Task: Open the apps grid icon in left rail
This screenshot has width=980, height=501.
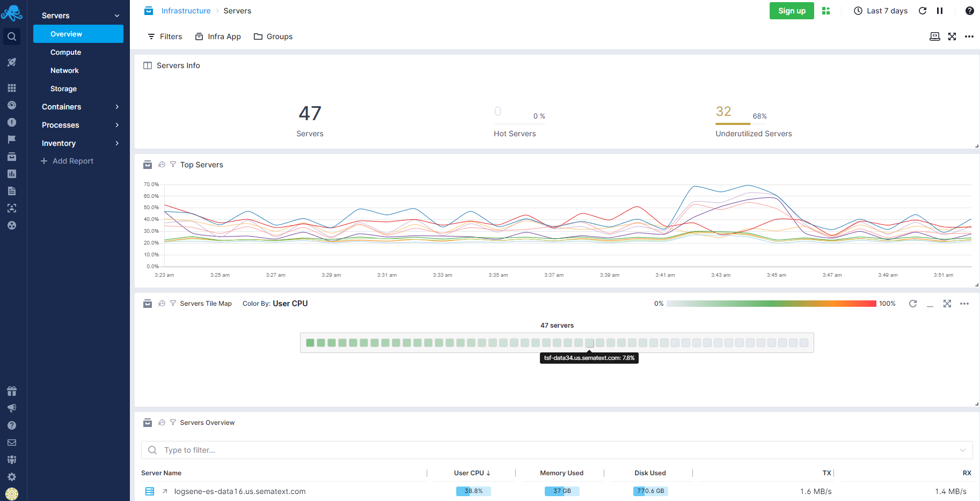Action: (12, 88)
